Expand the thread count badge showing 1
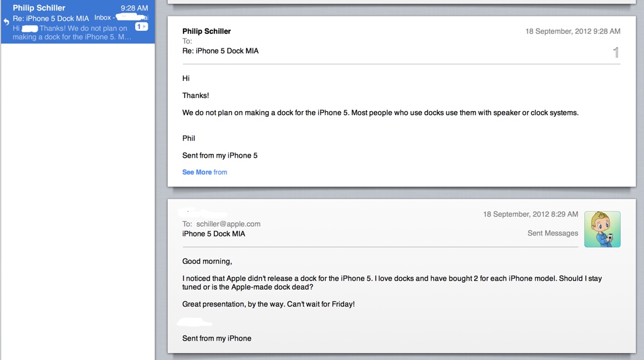Image resolution: width=644 pixels, height=360 pixels. point(142,27)
